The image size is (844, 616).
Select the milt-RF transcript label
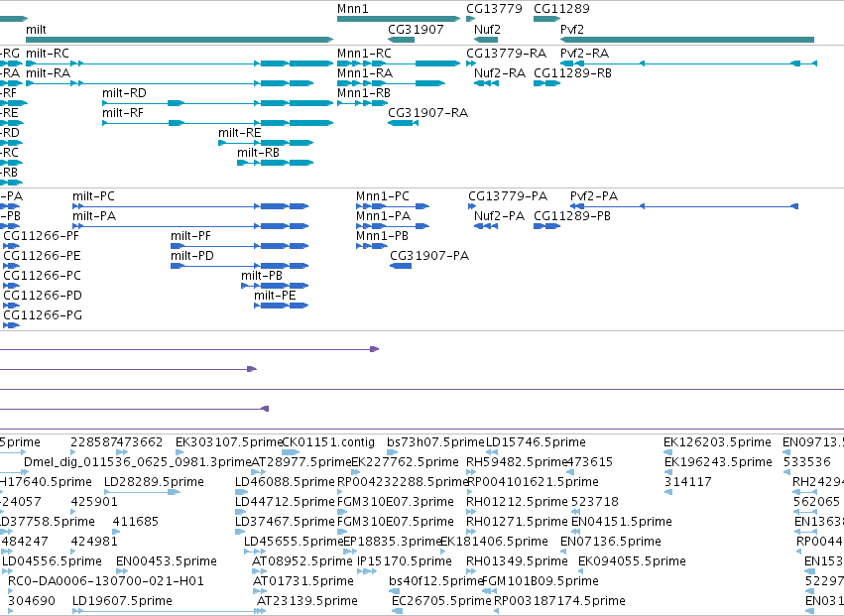point(123,113)
